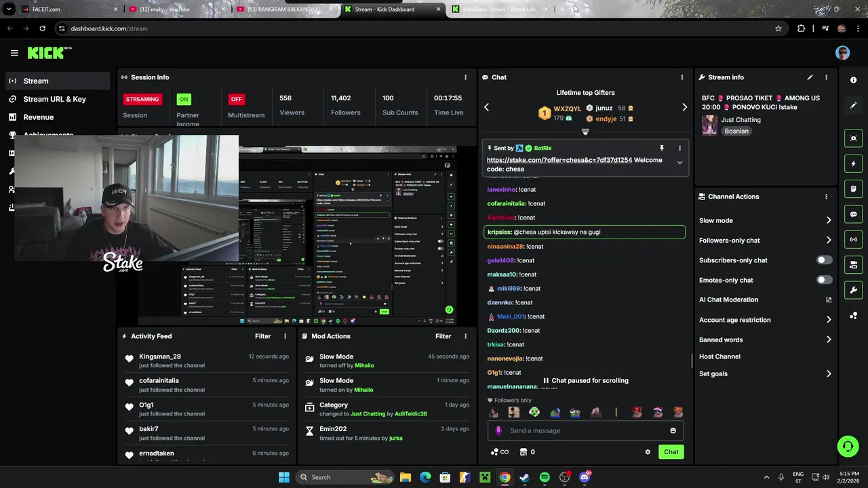The height and width of the screenshot is (488, 868).
Task: Bookmark this page with the star icon
Action: click(778, 28)
